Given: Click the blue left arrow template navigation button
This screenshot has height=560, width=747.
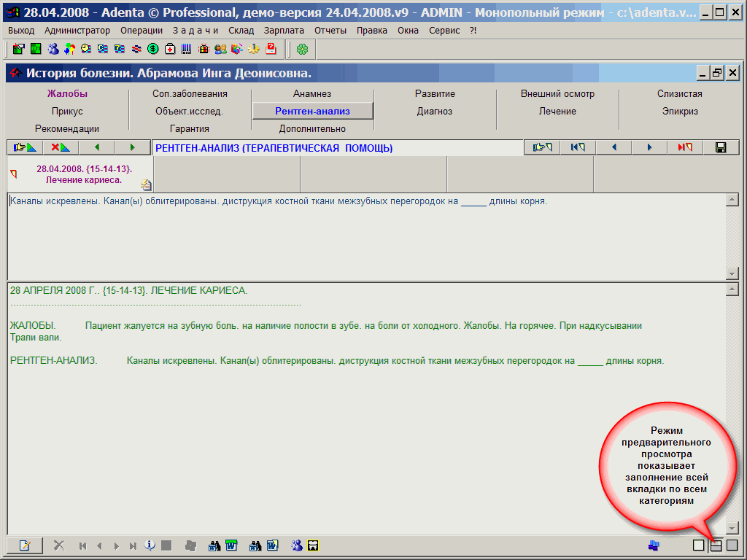Looking at the screenshot, I should [x=614, y=147].
